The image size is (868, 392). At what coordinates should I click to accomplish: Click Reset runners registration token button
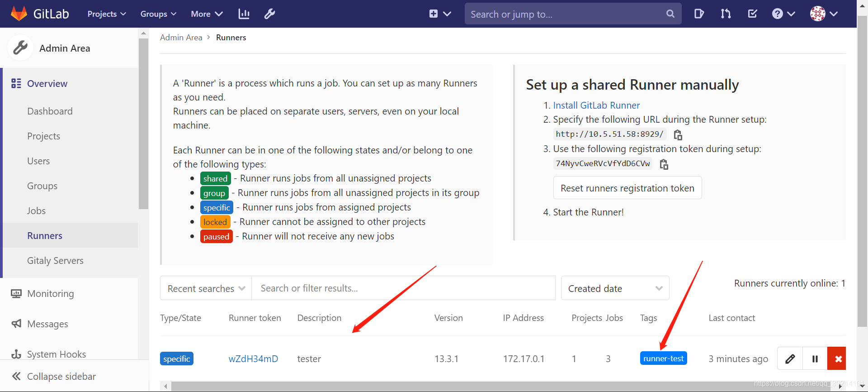(627, 188)
